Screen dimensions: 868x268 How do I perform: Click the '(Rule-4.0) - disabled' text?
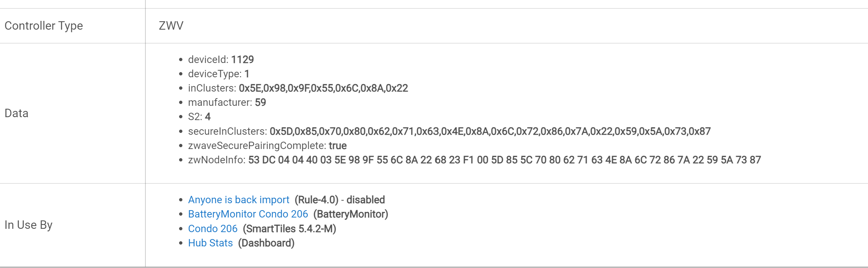(x=340, y=200)
